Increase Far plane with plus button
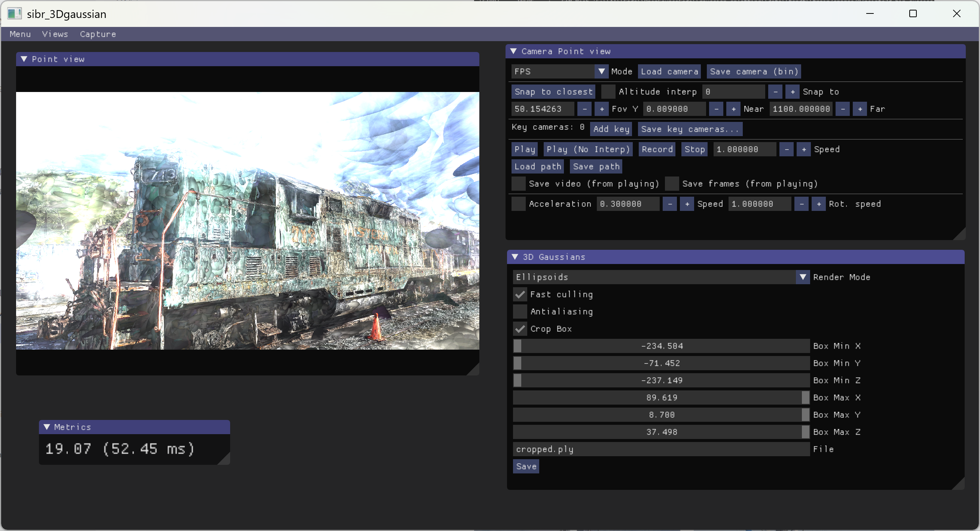Screen dimensions: 980x531 click(x=860, y=109)
